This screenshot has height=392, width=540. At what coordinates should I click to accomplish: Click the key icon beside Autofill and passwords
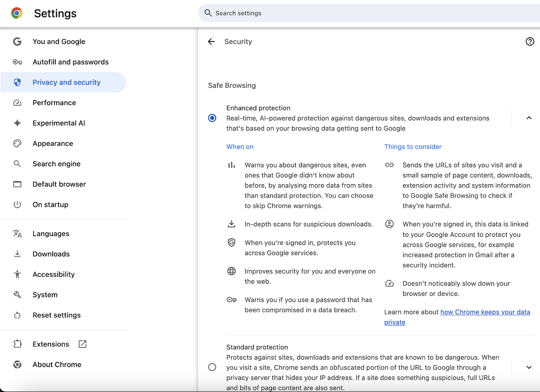click(17, 62)
